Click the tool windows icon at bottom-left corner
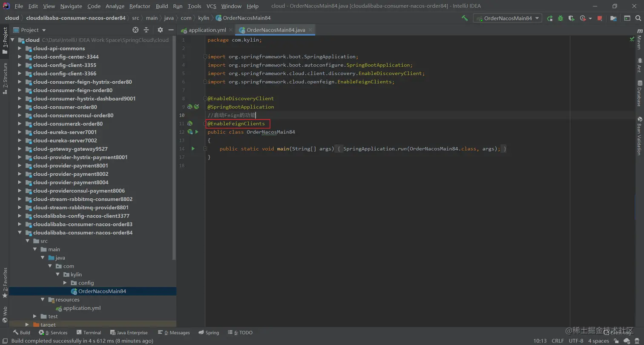 click(4, 341)
